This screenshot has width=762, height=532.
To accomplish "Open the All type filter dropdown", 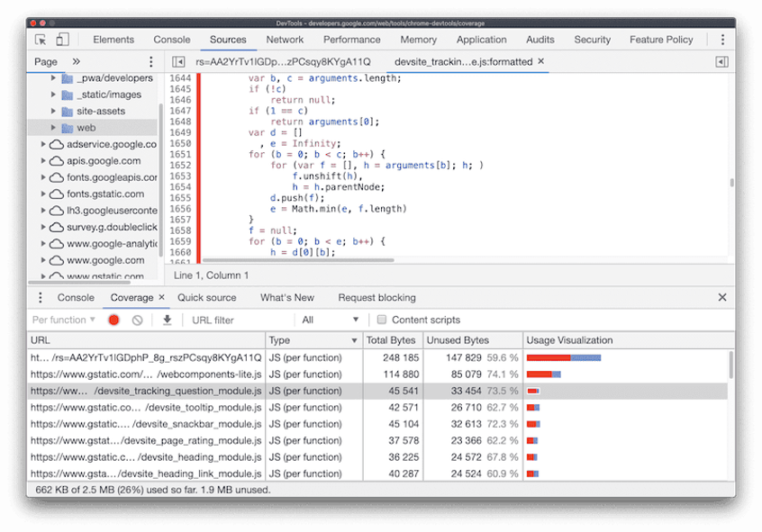I will point(330,320).
